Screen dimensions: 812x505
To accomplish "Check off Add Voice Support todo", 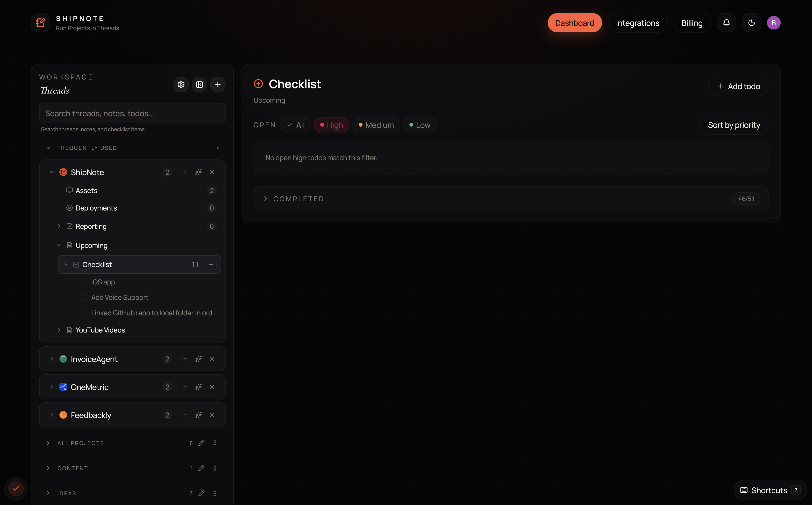I will tap(85, 297).
